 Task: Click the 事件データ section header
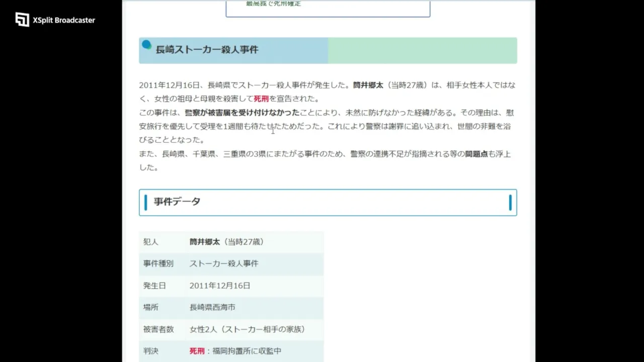tap(328, 202)
